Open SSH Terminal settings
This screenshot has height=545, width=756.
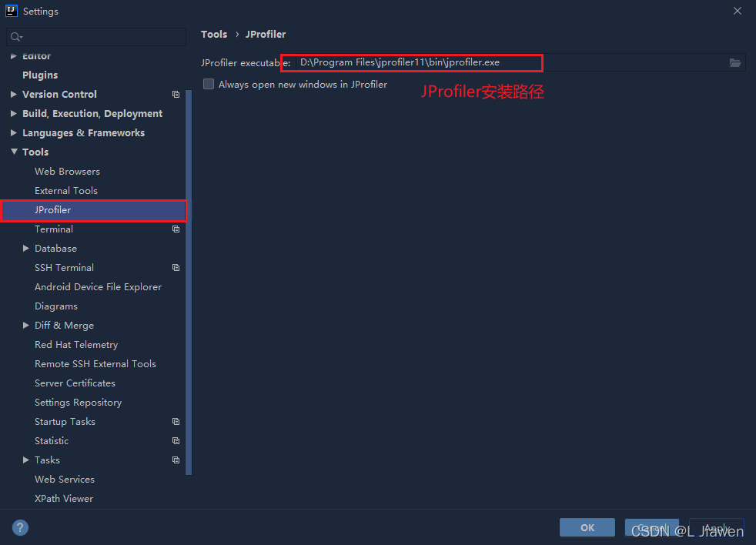pyautogui.click(x=64, y=268)
